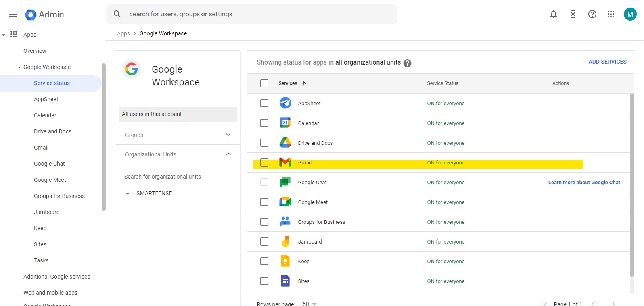Open Web and mobile apps in sidebar

50,293
